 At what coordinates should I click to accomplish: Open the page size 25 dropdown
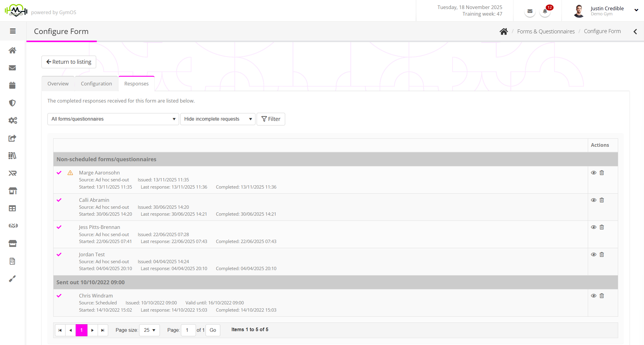(149, 330)
